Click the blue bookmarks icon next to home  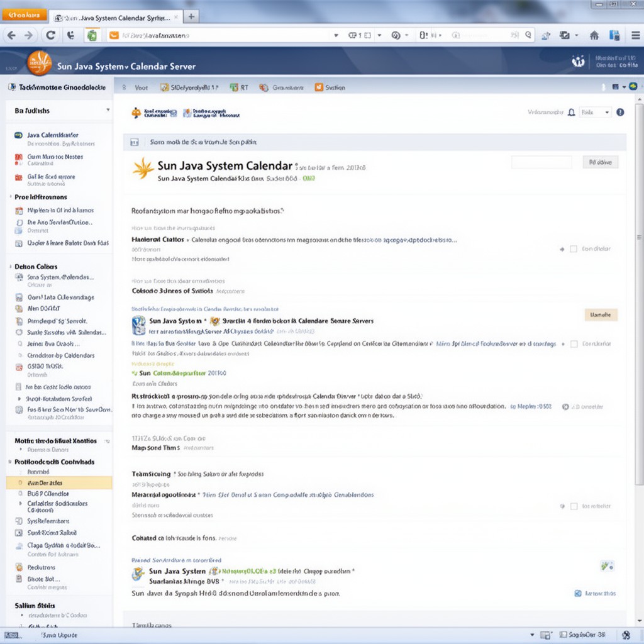click(x=614, y=35)
